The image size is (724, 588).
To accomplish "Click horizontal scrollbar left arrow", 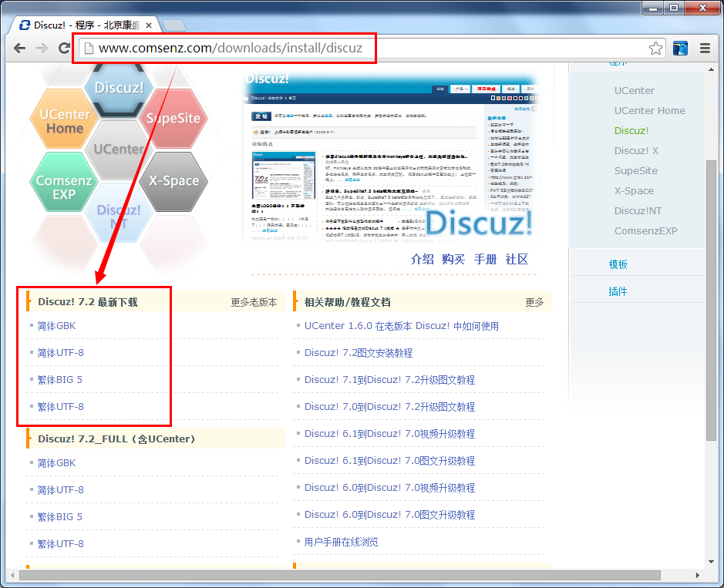I will pyautogui.click(x=12, y=576).
